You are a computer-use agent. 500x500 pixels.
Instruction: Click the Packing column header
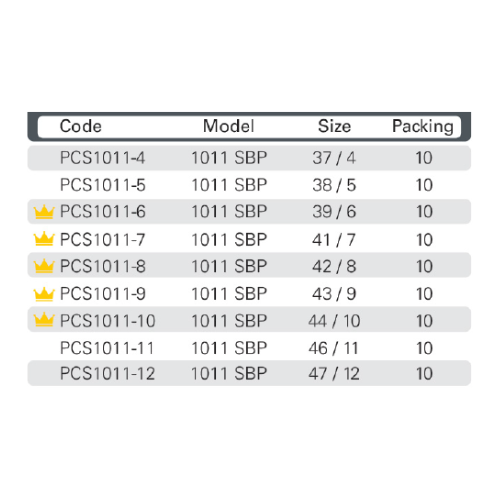[x=423, y=127]
